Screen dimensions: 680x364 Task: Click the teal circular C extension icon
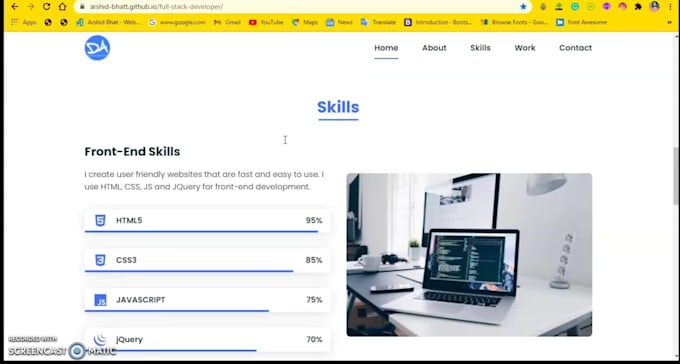pyautogui.click(x=575, y=7)
